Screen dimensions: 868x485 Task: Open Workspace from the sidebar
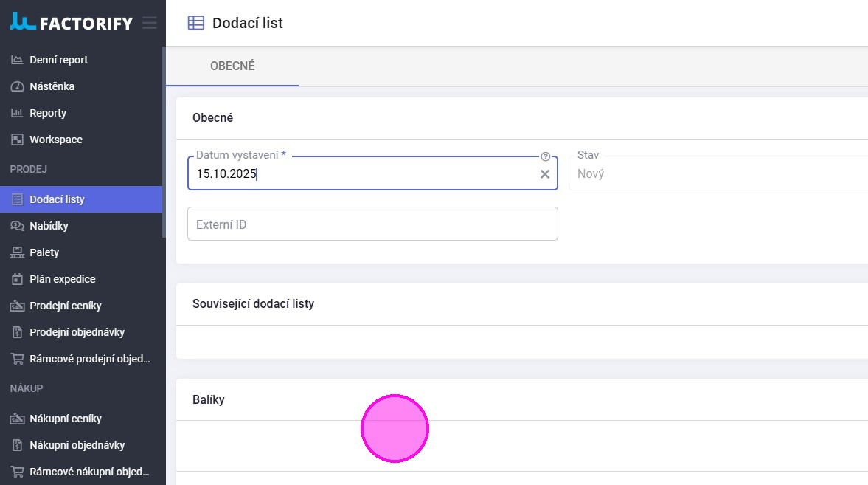coord(55,140)
